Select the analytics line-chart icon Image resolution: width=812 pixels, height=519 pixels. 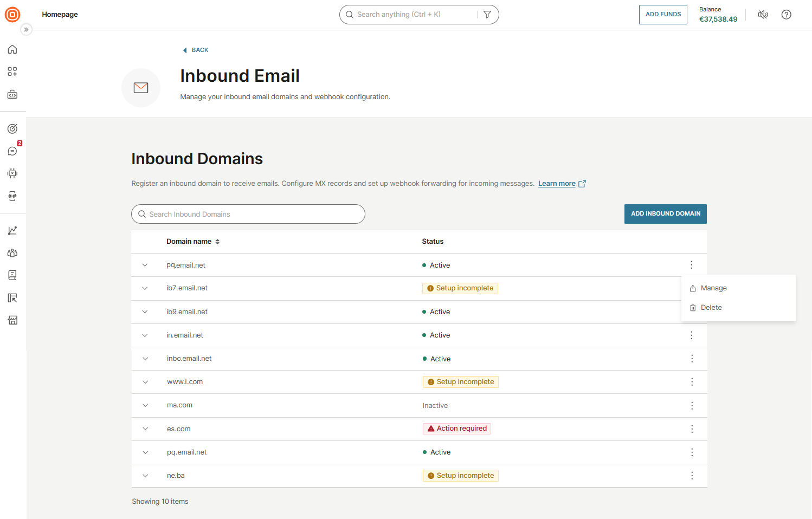point(12,230)
